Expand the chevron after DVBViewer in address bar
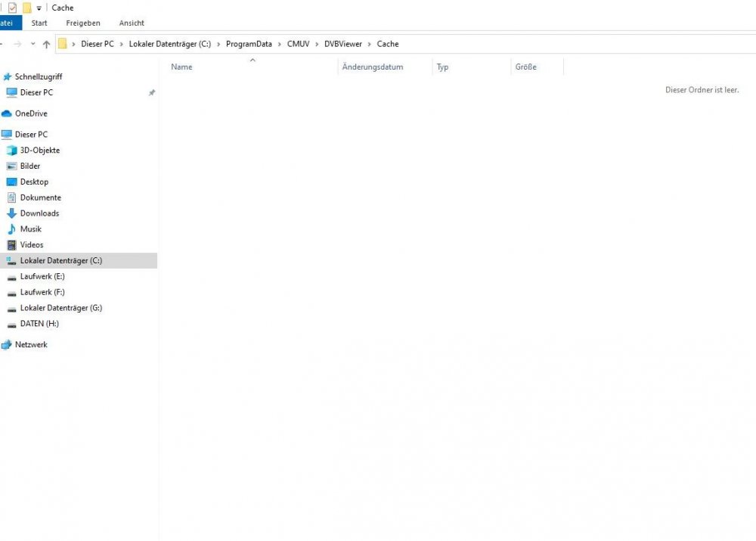This screenshot has width=756, height=541. tap(370, 44)
